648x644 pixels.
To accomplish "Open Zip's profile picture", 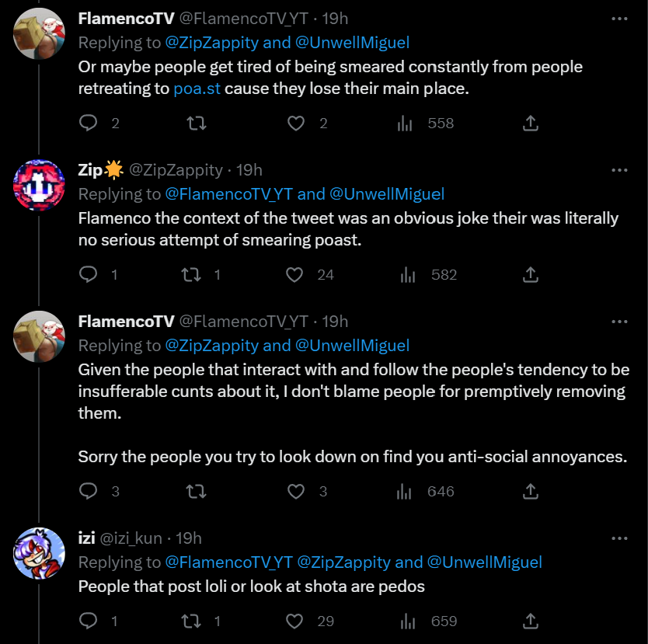I will click(x=40, y=186).
